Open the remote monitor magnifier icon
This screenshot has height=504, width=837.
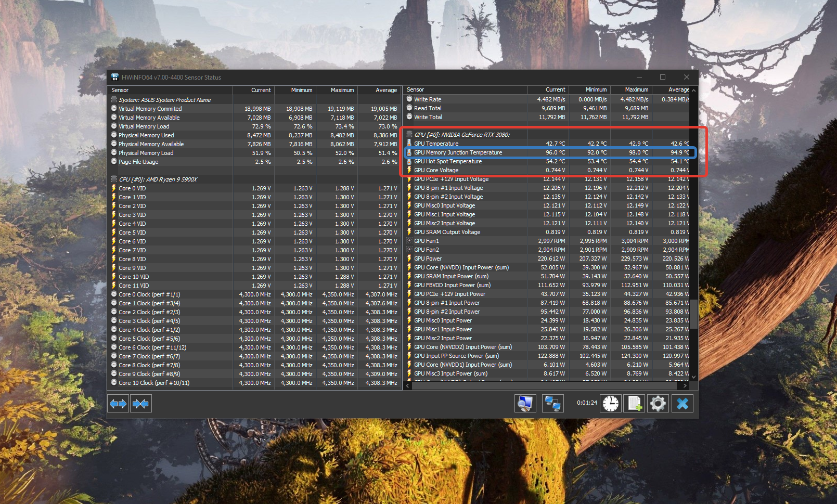(525, 404)
